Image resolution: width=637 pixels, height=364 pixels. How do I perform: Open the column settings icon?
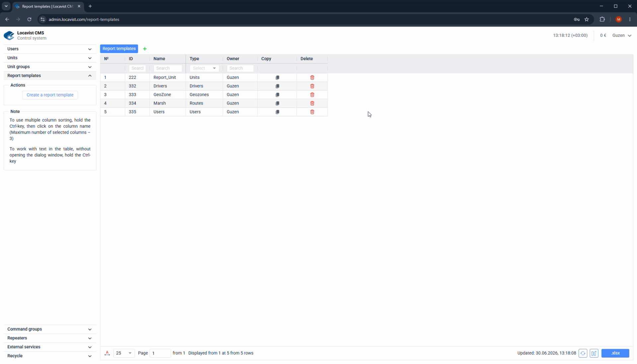pos(594,353)
